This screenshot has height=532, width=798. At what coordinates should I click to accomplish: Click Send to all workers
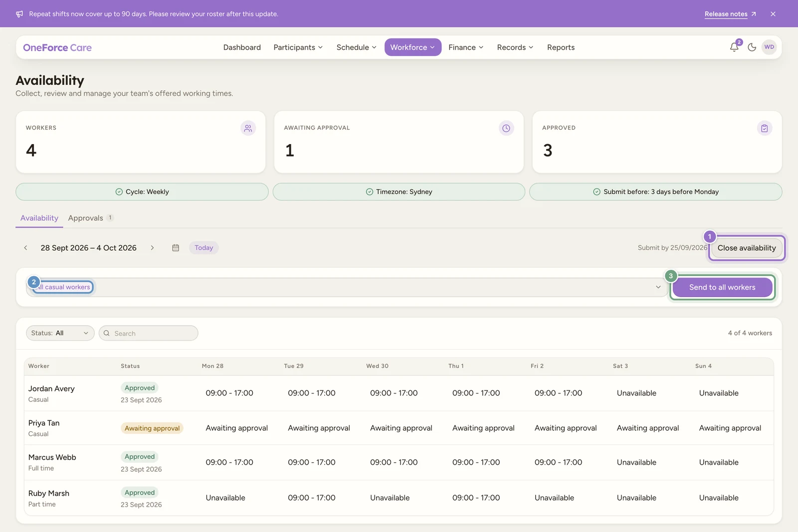(722, 287)
